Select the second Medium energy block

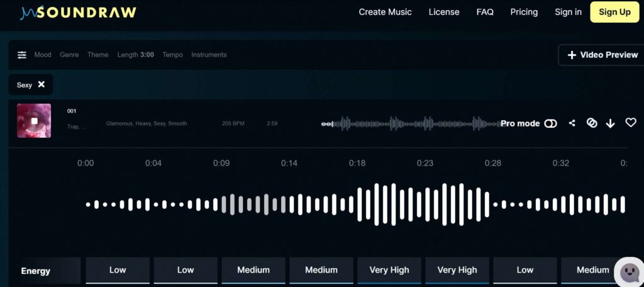321,270
